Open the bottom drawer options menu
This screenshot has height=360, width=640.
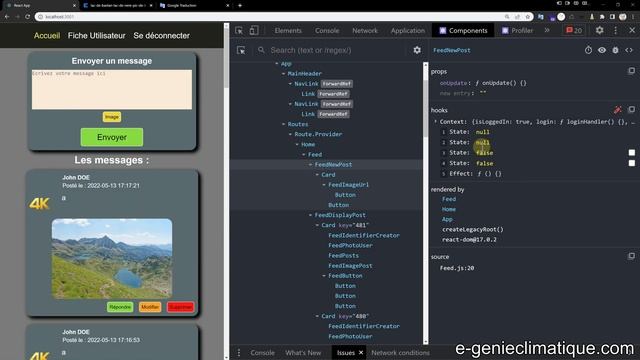click(239, 353)
